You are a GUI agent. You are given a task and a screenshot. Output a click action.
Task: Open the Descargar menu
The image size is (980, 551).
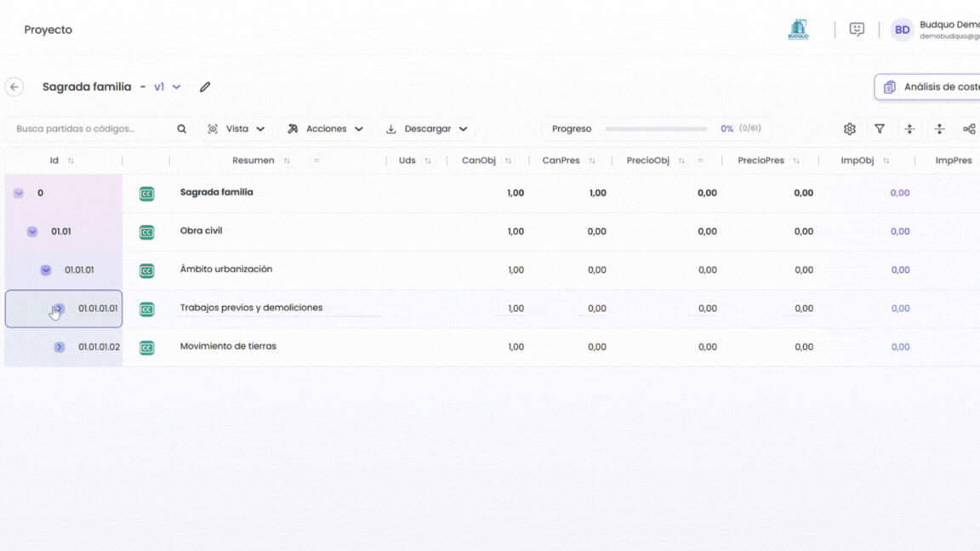pyautogui.click(x=427, y=129)
